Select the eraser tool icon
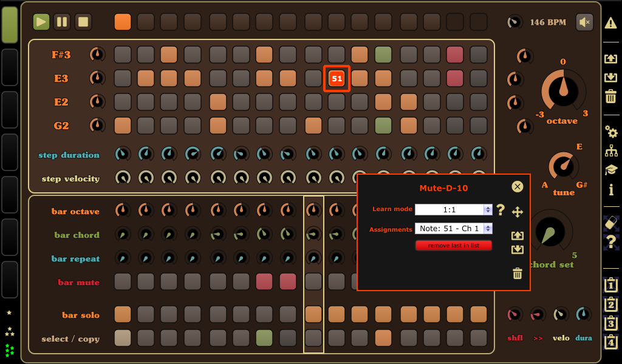This screenshot has height=364, width=622. coord(611,223)
